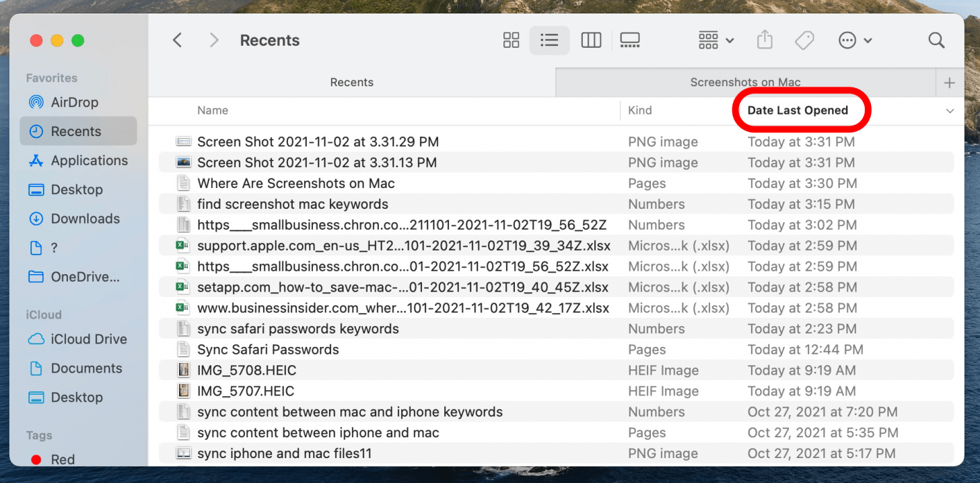
Task: Click the Excel icon of setapp.com file
Action: click(x=183, y=287)
